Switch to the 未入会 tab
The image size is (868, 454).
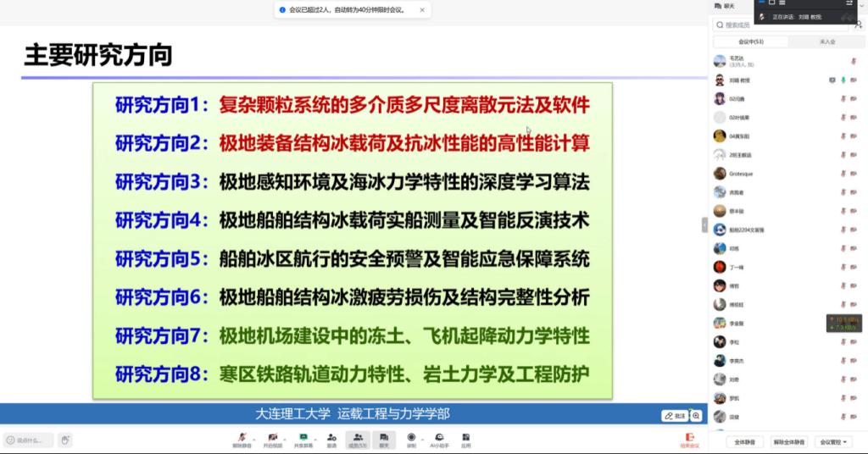click(826, 42)
